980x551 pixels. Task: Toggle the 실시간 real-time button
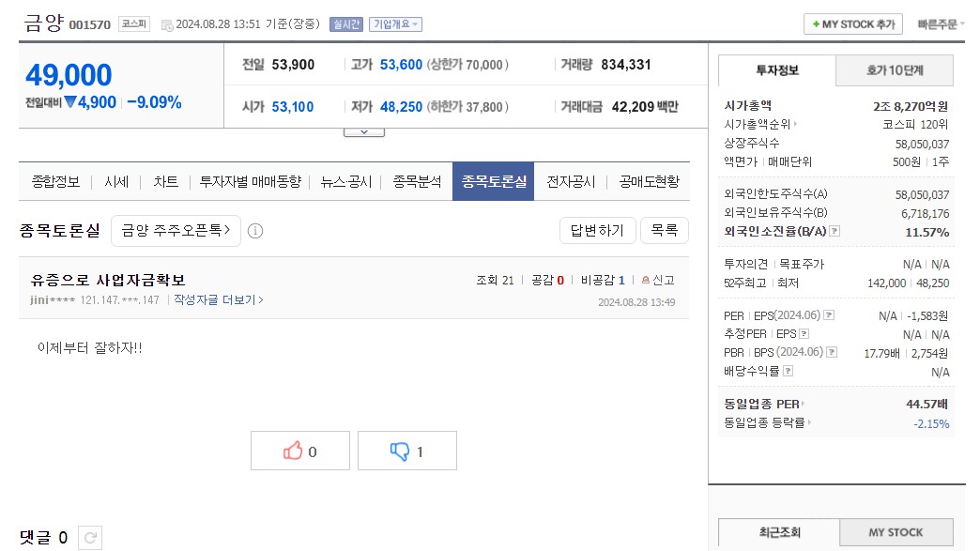pyautogui.click(x=345, y=24)
